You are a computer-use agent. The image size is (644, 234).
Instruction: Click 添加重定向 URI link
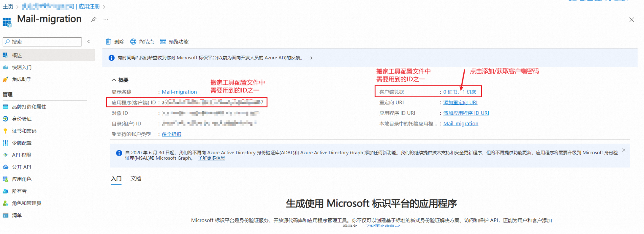tap(460, 102)
